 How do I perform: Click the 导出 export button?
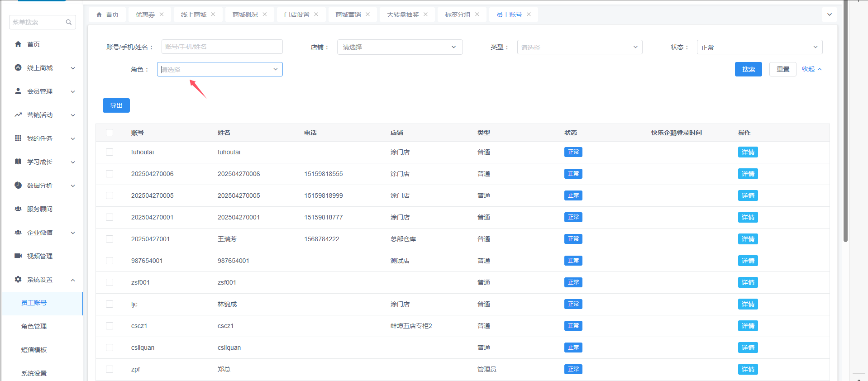(x=116, y=105)
